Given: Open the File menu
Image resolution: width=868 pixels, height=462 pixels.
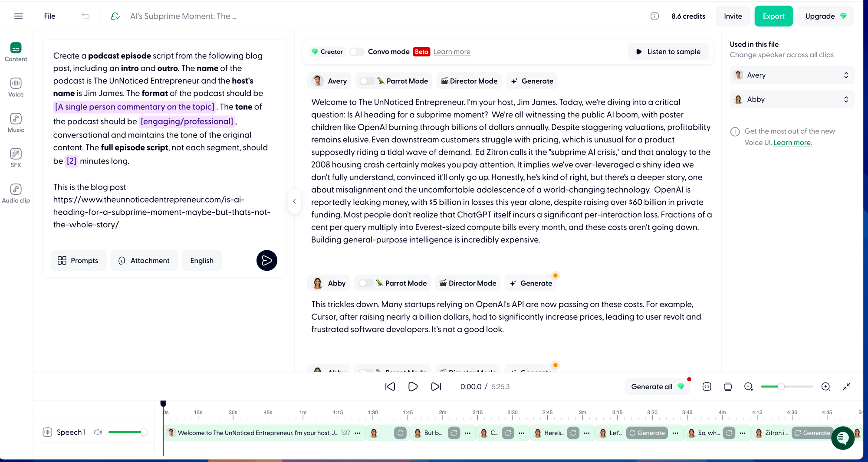Looking at the screenshot, I should tap(49, 16).
